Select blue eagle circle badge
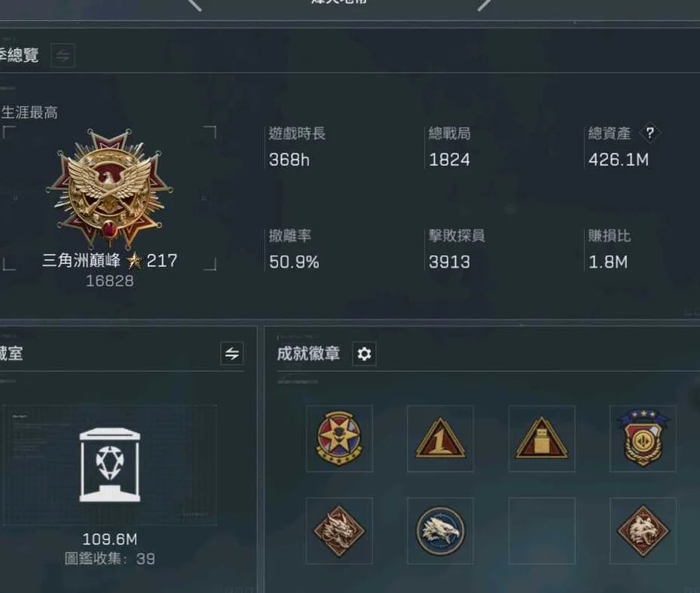This screenshot has height=593, width=700. point(440,531)
